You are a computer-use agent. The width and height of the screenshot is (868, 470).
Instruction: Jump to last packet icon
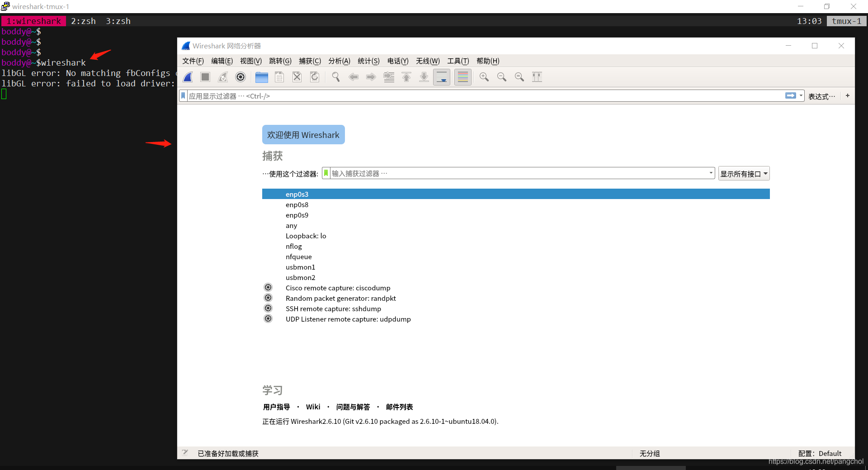(424, 77)
